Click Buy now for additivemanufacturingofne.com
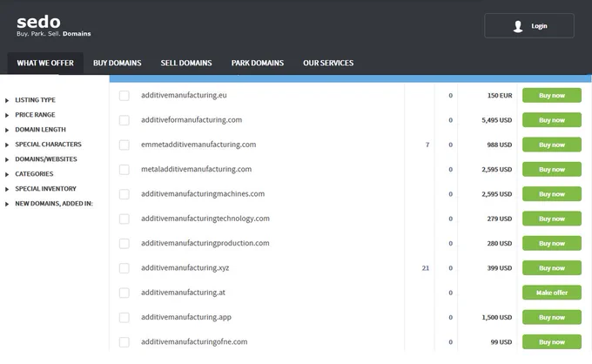Viewport: 592px width, 364px height. 552,342
